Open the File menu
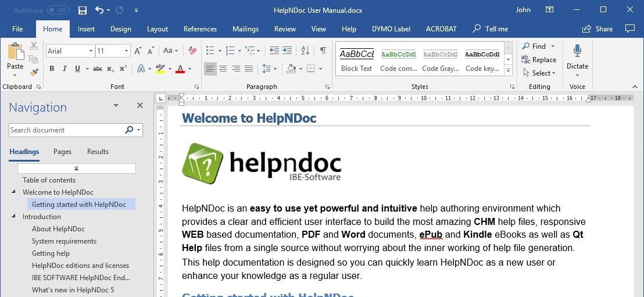 [x=17, y=28]
